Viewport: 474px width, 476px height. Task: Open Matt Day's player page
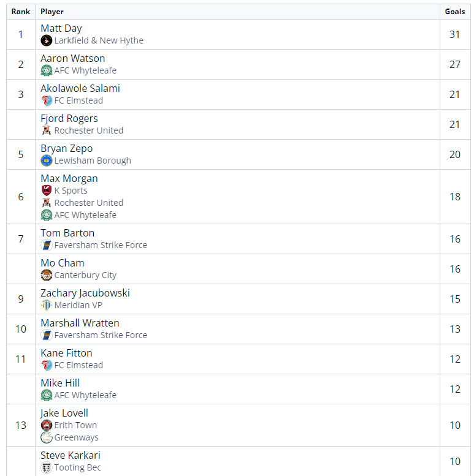tap(61, 28)
